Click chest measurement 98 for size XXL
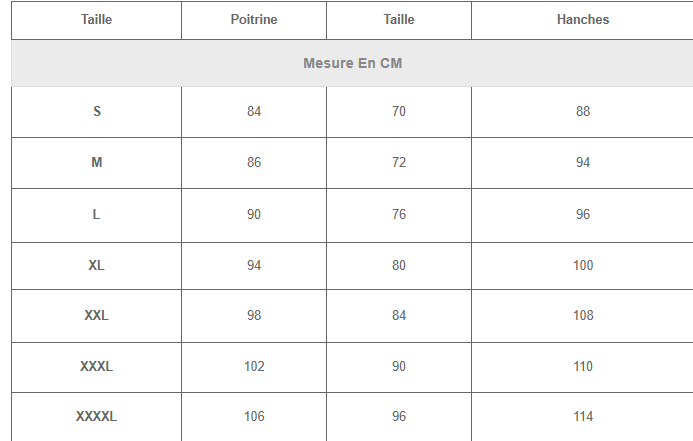 click(x=254, y=316)
